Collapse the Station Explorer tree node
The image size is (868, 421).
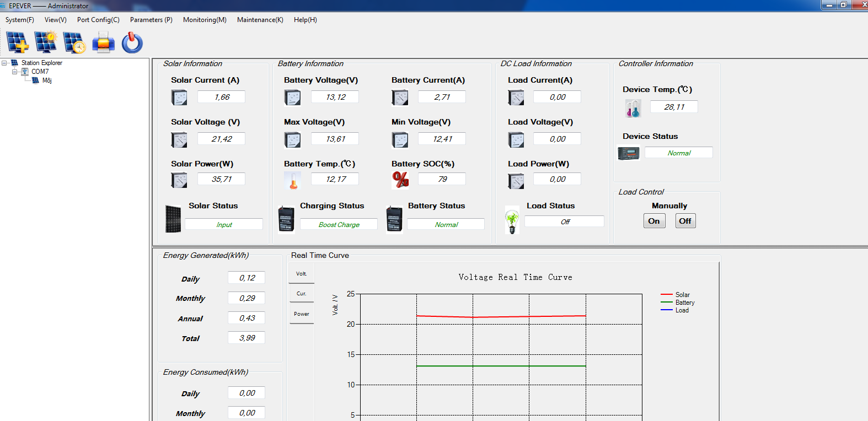4,63
